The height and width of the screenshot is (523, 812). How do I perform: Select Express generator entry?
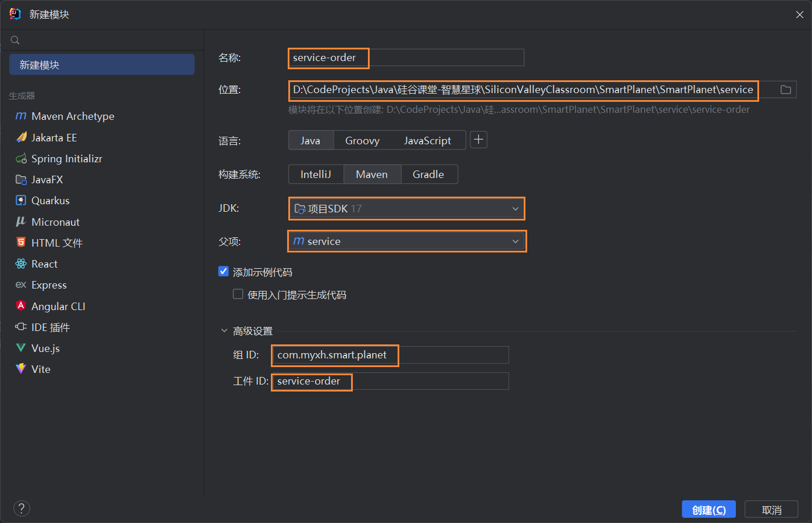pos(102,284)
